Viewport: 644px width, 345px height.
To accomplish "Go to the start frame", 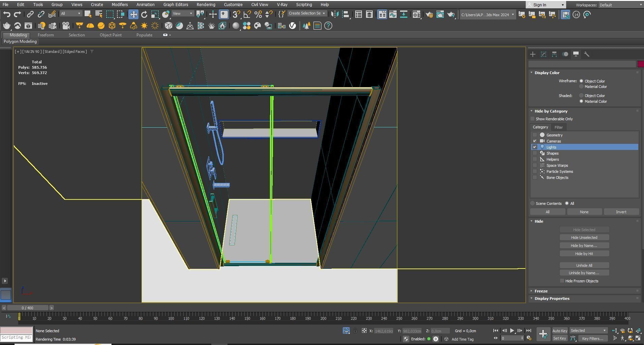I will point(496,331).
